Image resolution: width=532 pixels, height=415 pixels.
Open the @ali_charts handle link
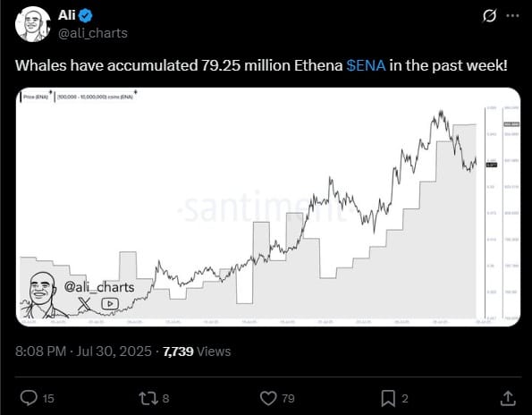point(93,33)
